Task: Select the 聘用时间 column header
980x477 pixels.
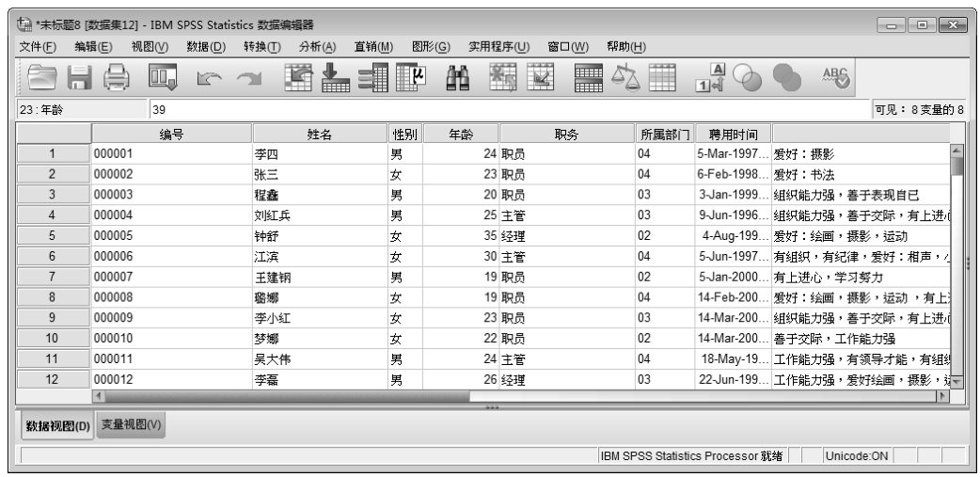Action: pyautogui.click(x=734, y=135)
